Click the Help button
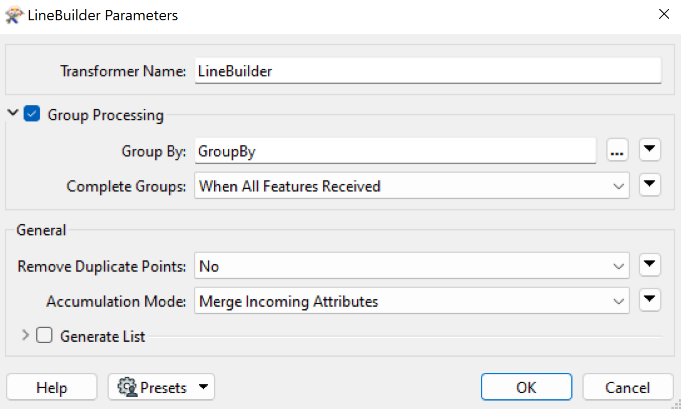The height and width of the screenshot is (410, 681). point(52,387)
